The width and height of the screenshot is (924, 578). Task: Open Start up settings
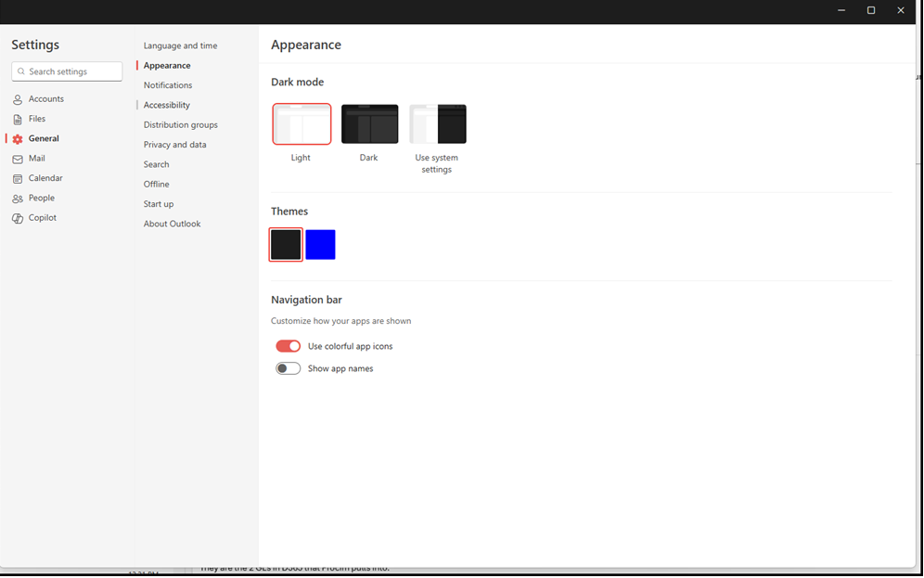coord(159,204)
